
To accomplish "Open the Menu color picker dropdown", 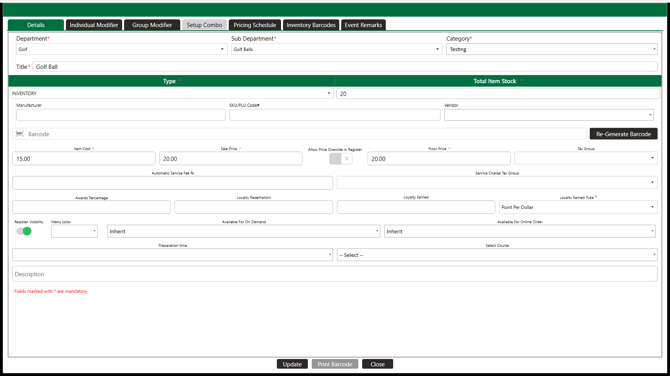I will pos(74,231).
